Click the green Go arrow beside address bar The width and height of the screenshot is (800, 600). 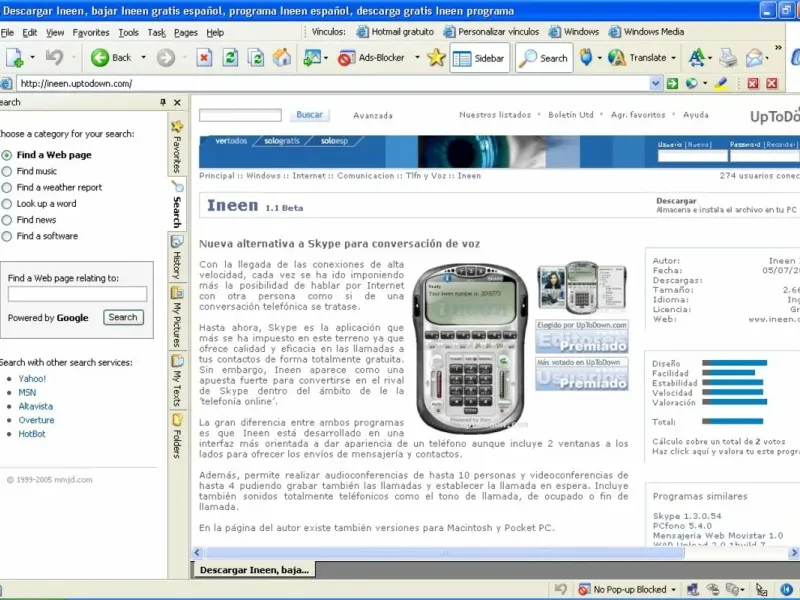click(672, 83)
